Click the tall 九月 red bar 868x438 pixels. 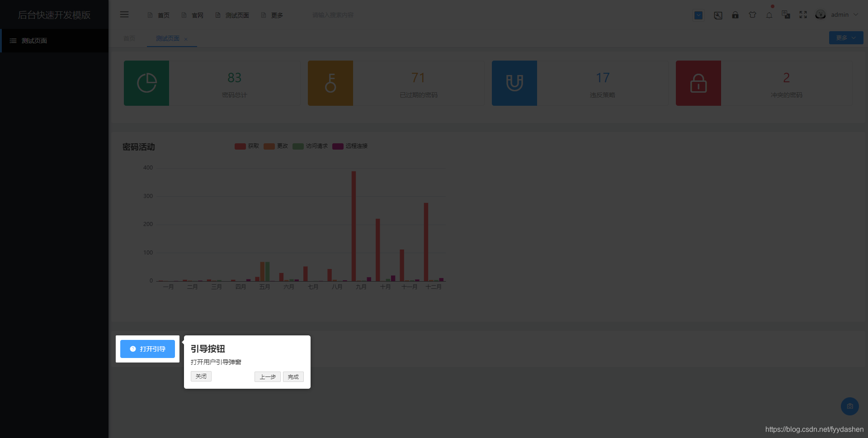pos(354,226)
